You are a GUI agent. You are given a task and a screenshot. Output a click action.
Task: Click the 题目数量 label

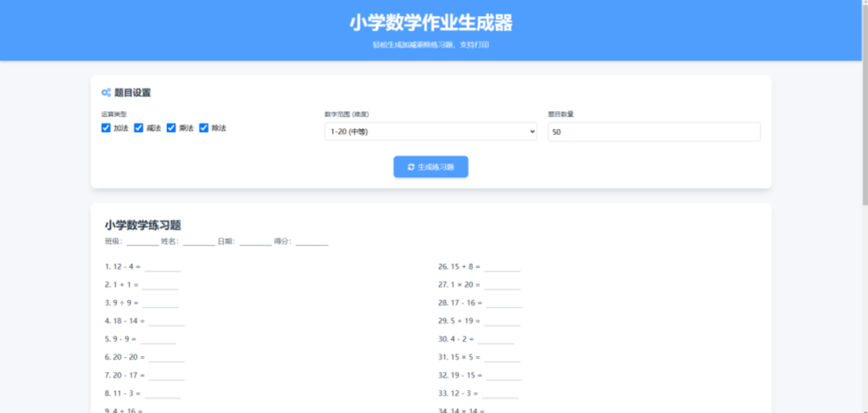[x=561, y=114]
